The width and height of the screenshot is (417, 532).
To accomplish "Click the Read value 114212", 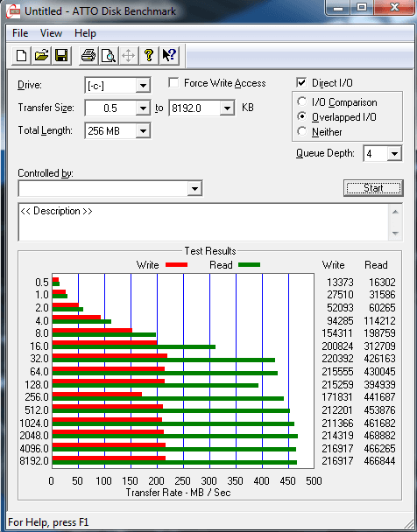I will point(379,321).
